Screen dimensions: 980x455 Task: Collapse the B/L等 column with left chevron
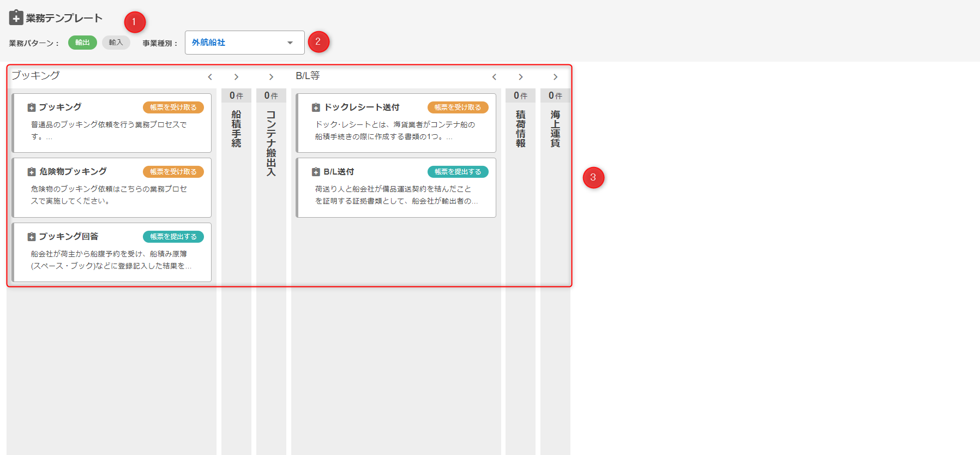(494, 77)
